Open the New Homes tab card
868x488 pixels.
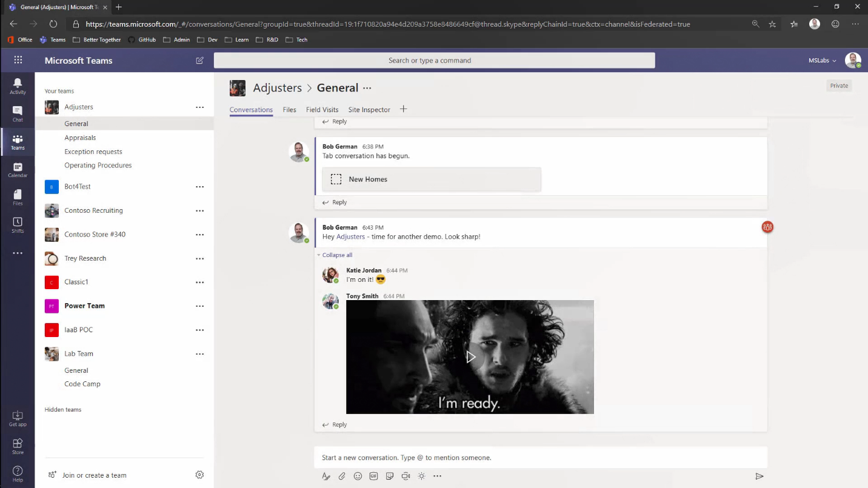click(432, 179)
